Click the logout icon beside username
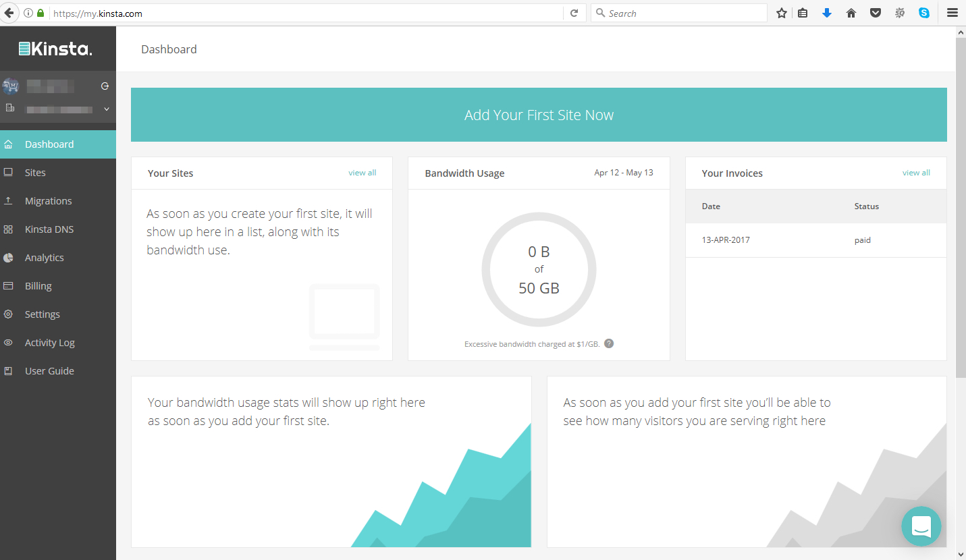 point(105,86)
